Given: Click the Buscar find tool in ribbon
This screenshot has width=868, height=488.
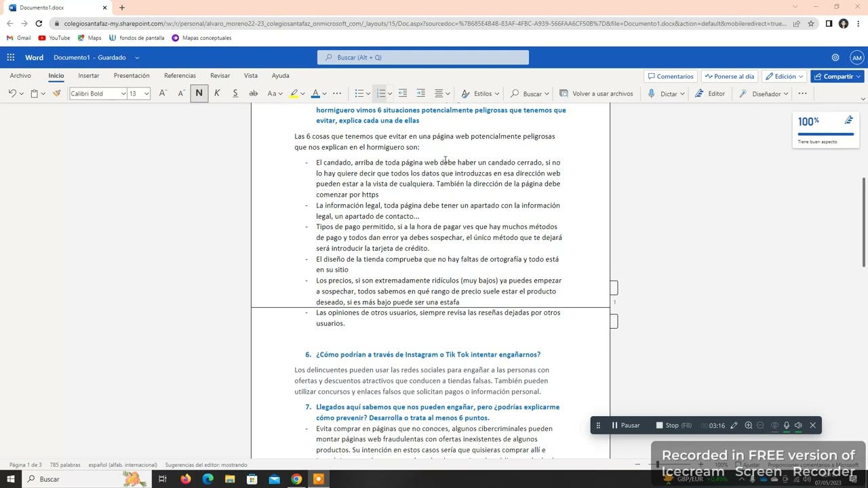Looking at the screenshot, I should coord(530,94).
